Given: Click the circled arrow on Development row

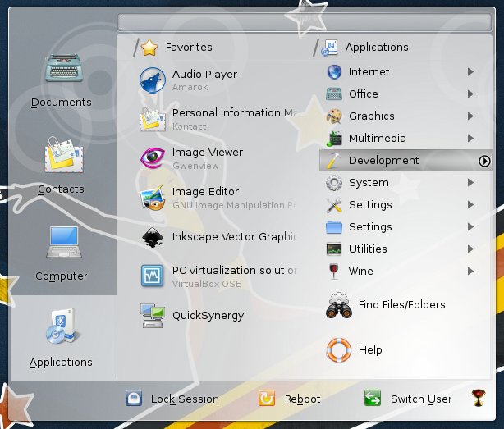Looking at the screenshot, I should pyautogui.click(x=484, y=161).
